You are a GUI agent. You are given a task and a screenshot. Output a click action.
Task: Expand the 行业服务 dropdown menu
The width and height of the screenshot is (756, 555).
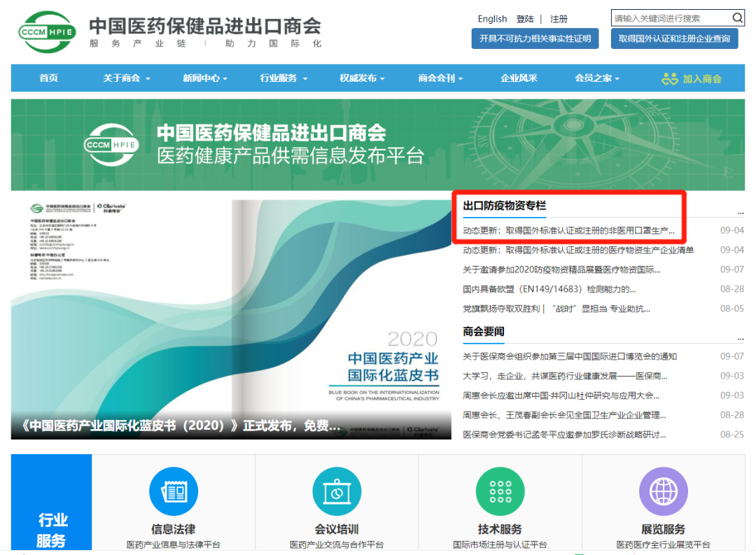pyautogui.click(x=283, y=78)
